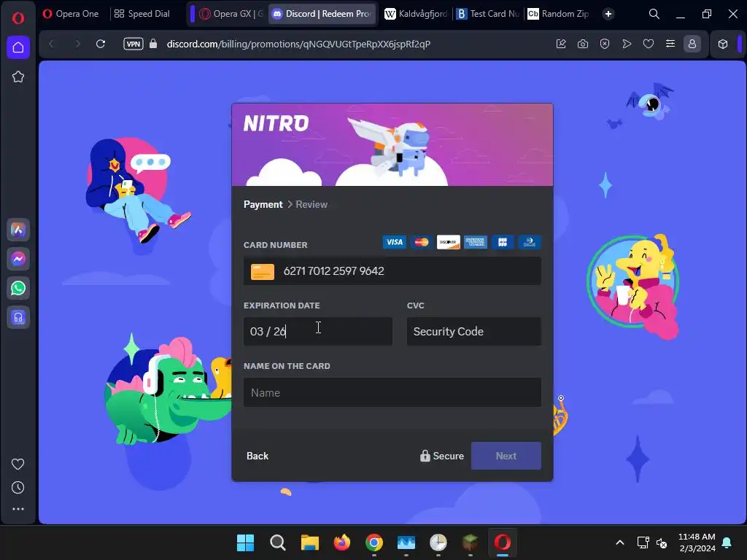Screen dimensions: 747x560
Task: Take a snapshot with camera icon
Action: 583,44
